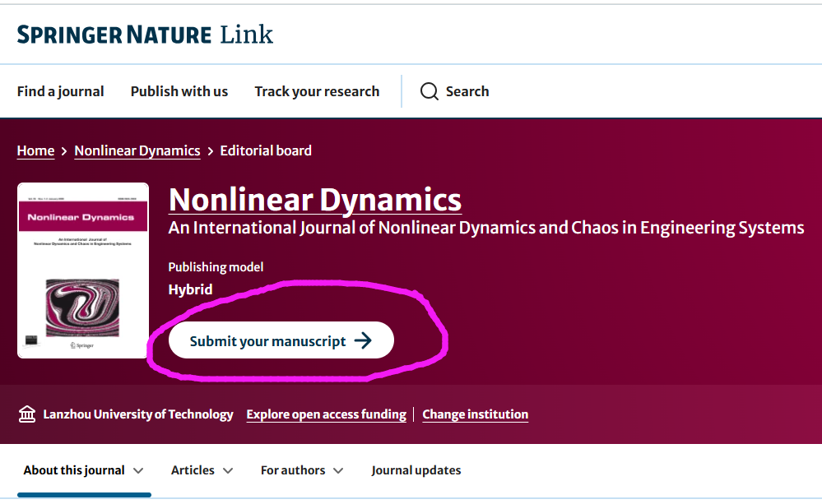
Task: Open the Find a journal menu
Action: tap(60, 91)
